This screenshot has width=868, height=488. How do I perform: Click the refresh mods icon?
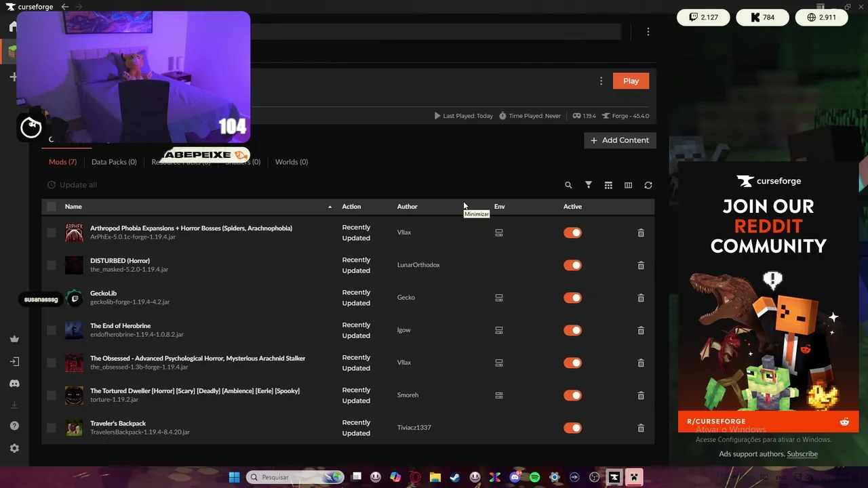point(648,185)
